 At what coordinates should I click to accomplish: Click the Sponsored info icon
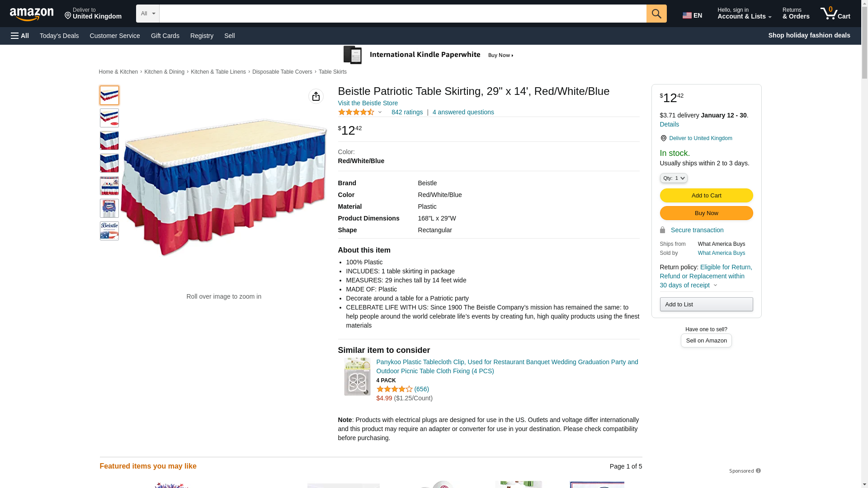click(758, 471)
